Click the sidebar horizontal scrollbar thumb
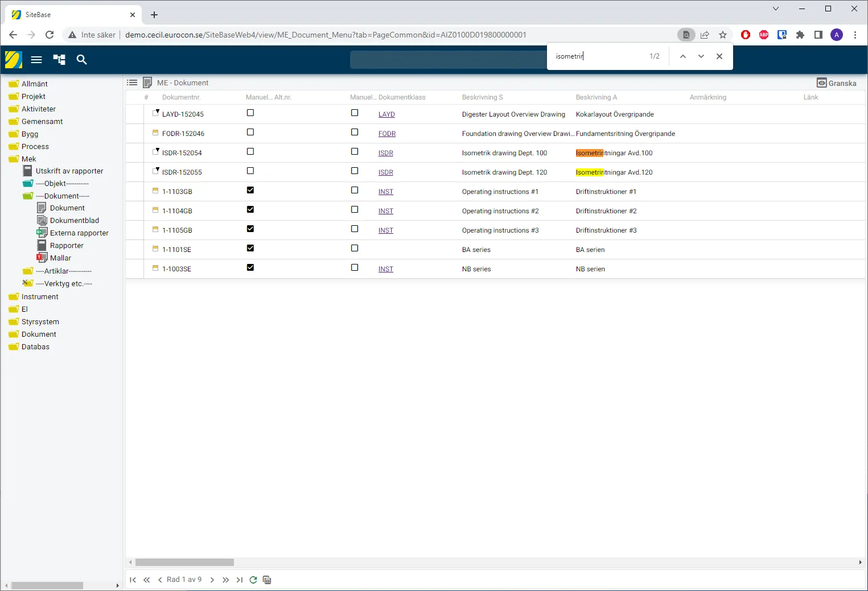868x591 pixels. point(47,585)
